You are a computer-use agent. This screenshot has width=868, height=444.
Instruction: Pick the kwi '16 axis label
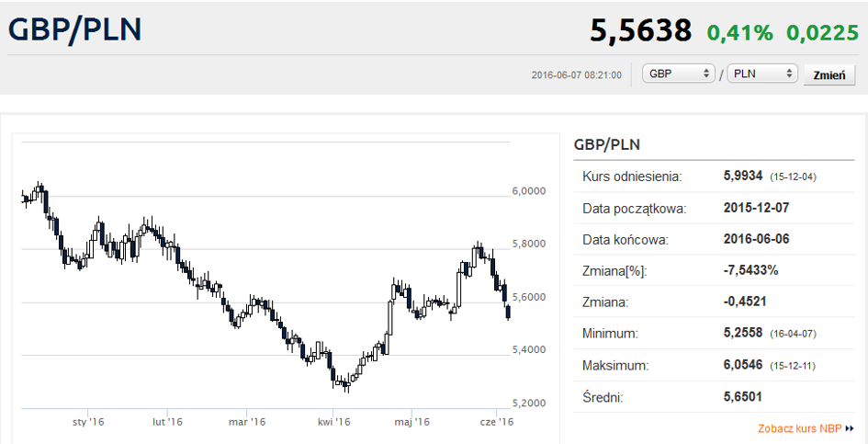[x=334, y=422]
